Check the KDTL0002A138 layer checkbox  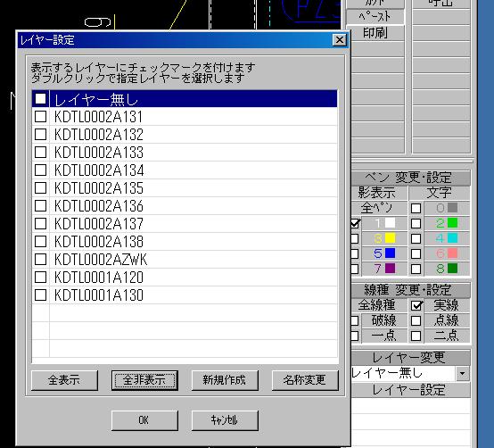40,242
